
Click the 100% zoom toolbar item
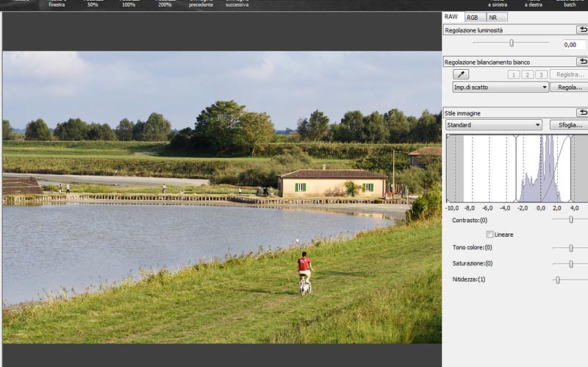(x=129, y=4)
